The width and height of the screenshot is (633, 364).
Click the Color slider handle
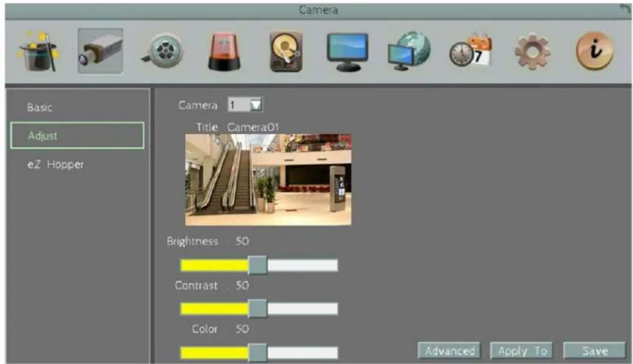[257, 353]
